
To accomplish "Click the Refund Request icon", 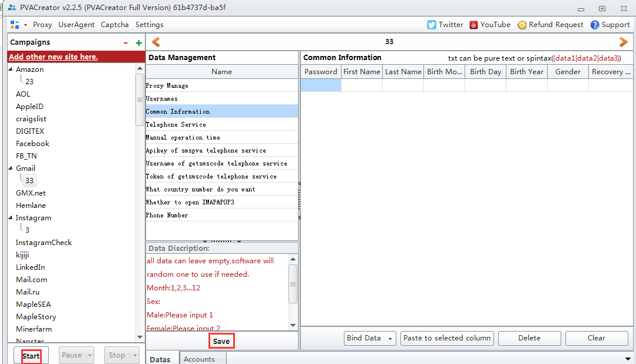I will pyautogui.click(x=522, y=25).
